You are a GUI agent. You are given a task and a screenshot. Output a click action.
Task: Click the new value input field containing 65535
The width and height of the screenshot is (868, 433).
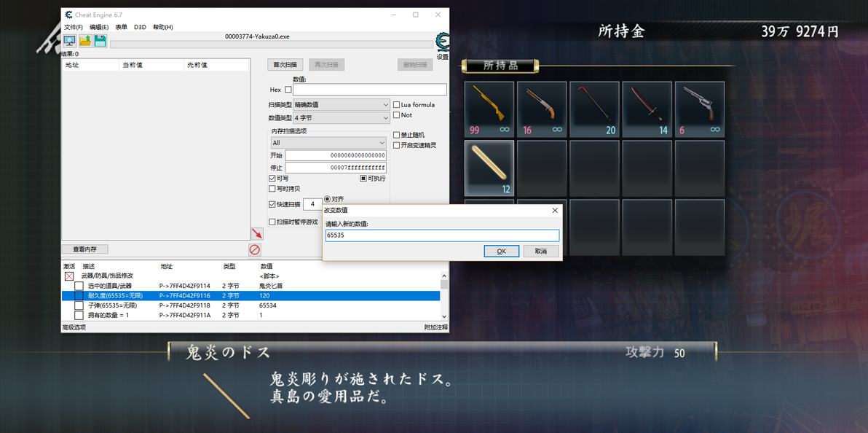point(442,235)
